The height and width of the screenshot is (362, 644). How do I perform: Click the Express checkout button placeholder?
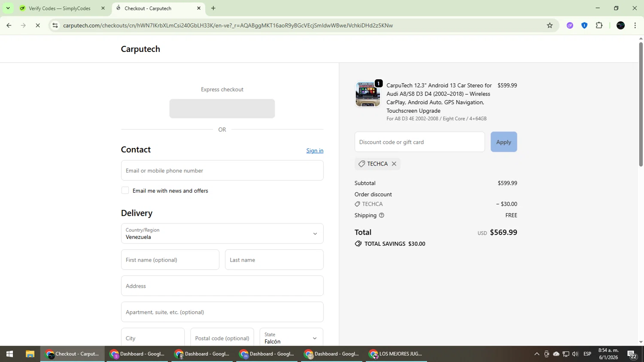click(222, 109)
